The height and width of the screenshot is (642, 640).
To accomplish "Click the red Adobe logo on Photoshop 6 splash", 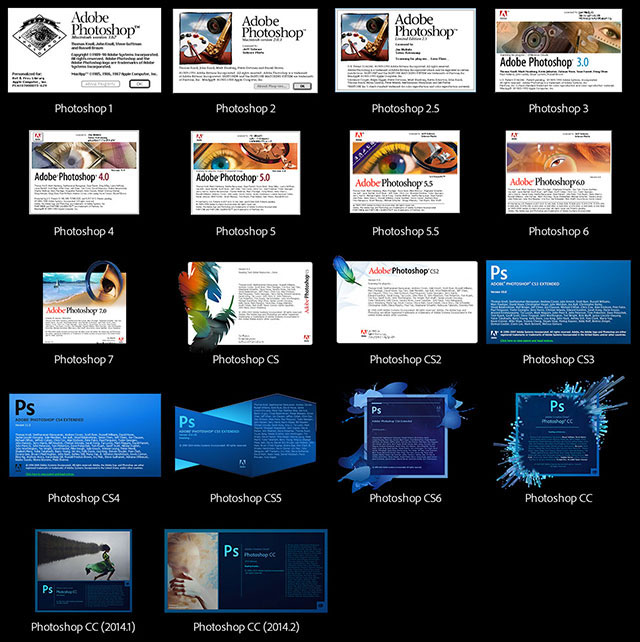I will pyautogui.click(x=514, y=137).
